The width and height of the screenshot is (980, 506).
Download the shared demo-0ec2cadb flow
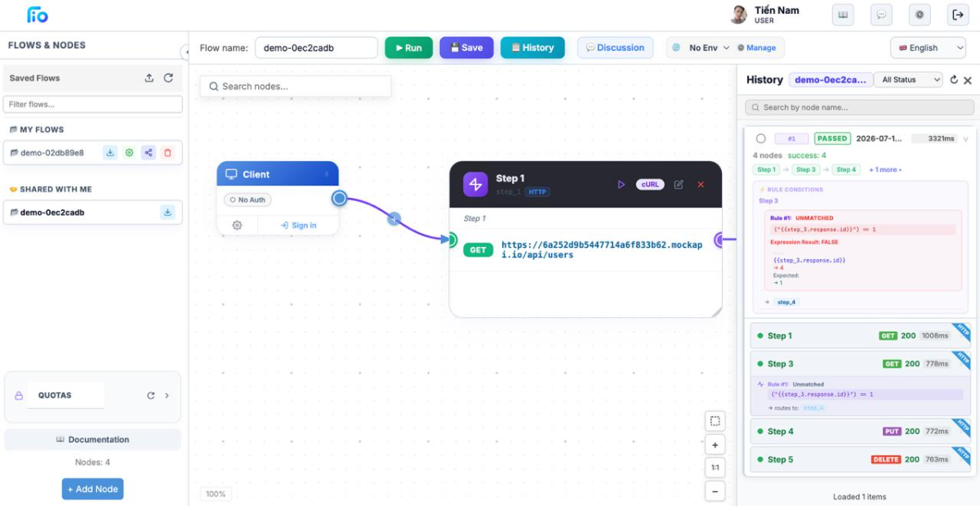coord(167,213)
